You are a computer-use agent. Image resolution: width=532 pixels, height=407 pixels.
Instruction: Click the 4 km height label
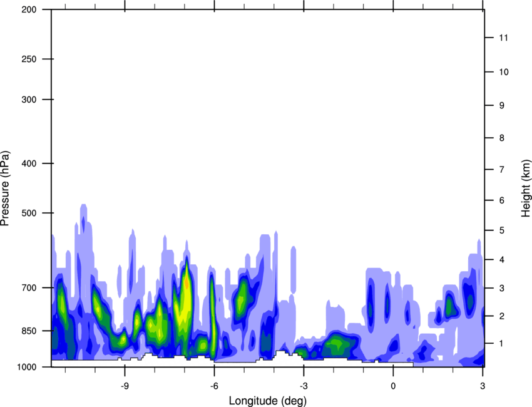point(502,260)
